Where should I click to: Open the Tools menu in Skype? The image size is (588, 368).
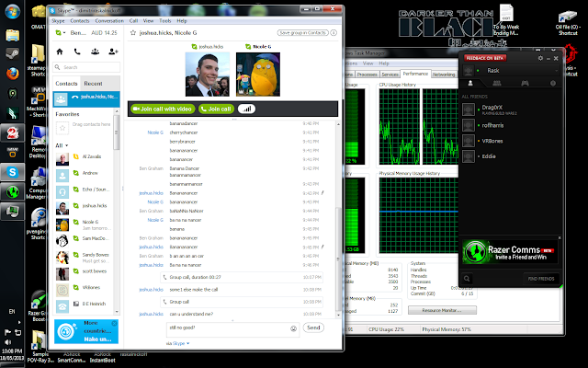click(x=165, y=21)
